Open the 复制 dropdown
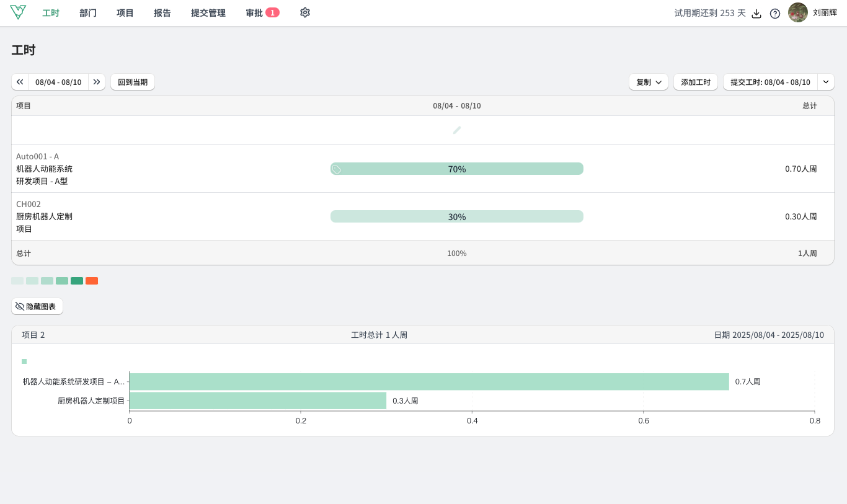 point(648,82)
